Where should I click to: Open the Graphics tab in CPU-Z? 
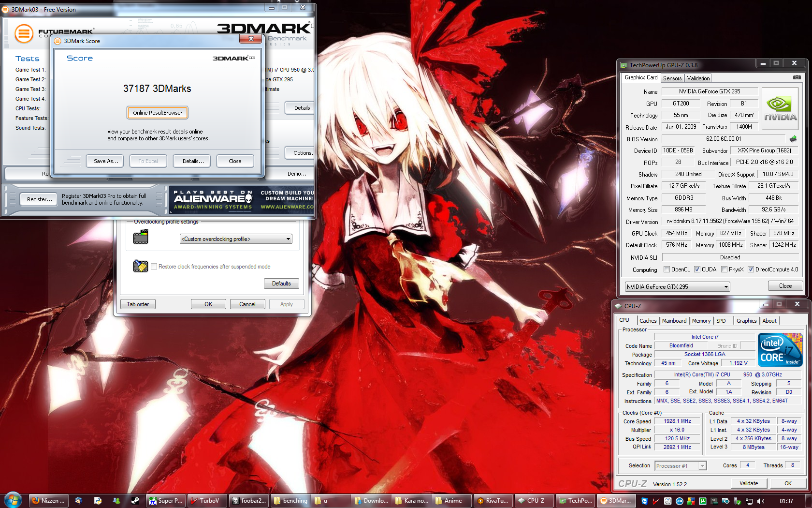coord(747,321)
